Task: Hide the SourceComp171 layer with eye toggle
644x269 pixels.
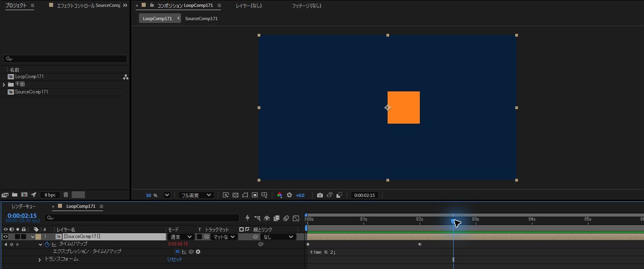Action: coord(6,237)
